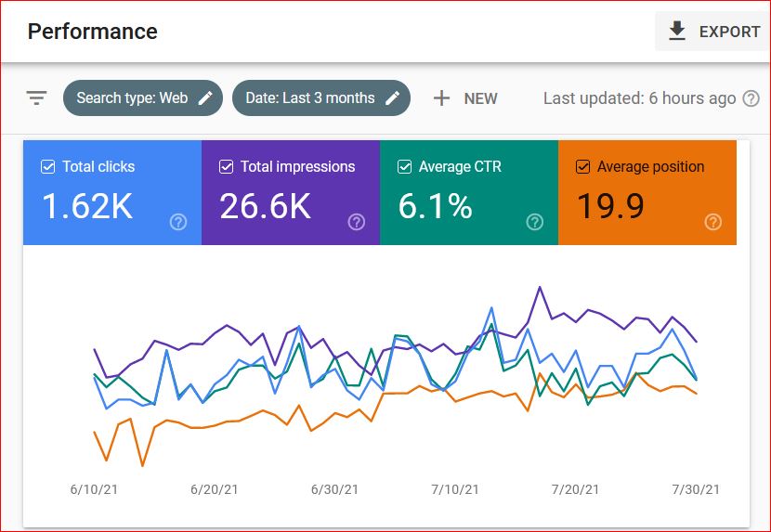Open the Search type: Web filter chip

click(x=132, y=97)
